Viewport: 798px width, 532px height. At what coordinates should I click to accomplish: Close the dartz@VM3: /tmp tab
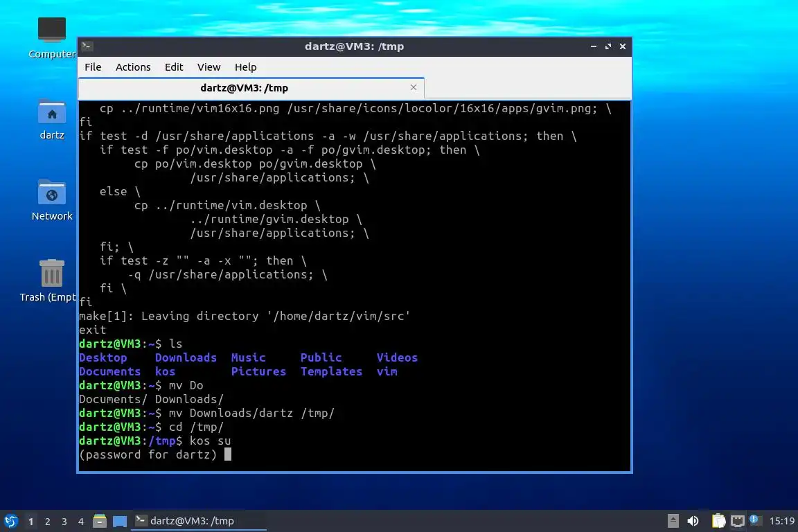click(x=414, y=87)
